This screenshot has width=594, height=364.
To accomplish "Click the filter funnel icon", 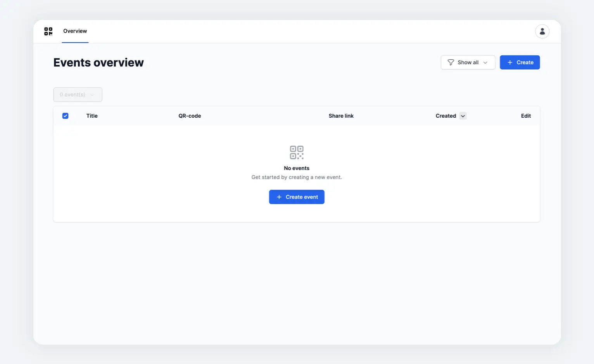I will pyautogui.click(x=451, y=62).
